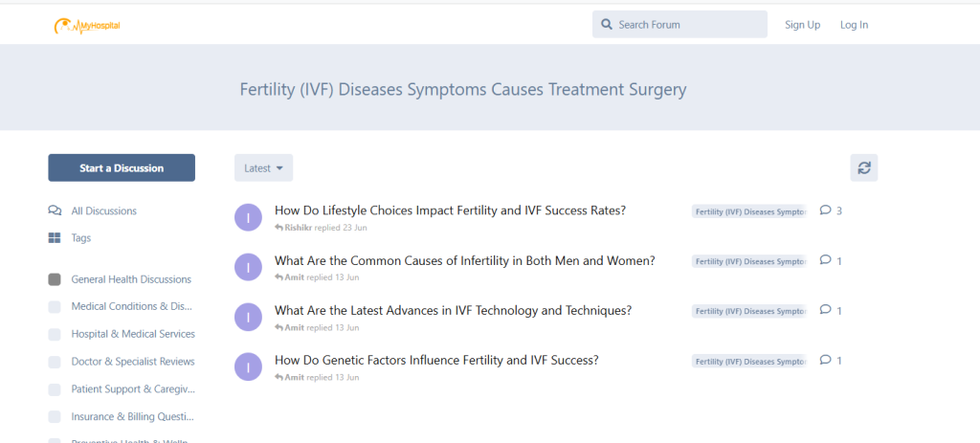980x443 pixels.
Task: Click the Log In link
Action: [854, 25]
